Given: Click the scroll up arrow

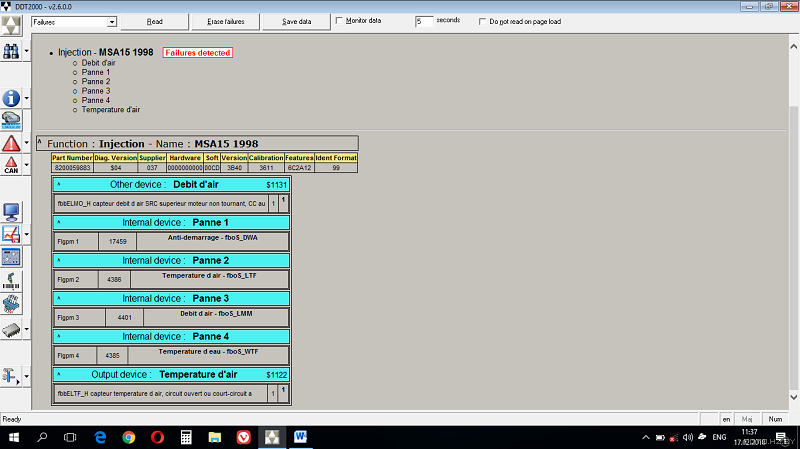Looking at the screenshot, I should pyautogui.click(x=793, y=46).
